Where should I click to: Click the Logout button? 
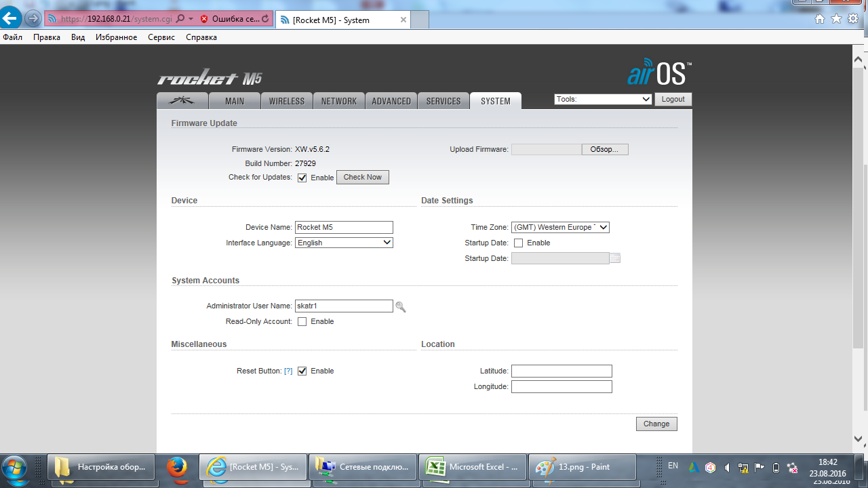click(673, 99)
